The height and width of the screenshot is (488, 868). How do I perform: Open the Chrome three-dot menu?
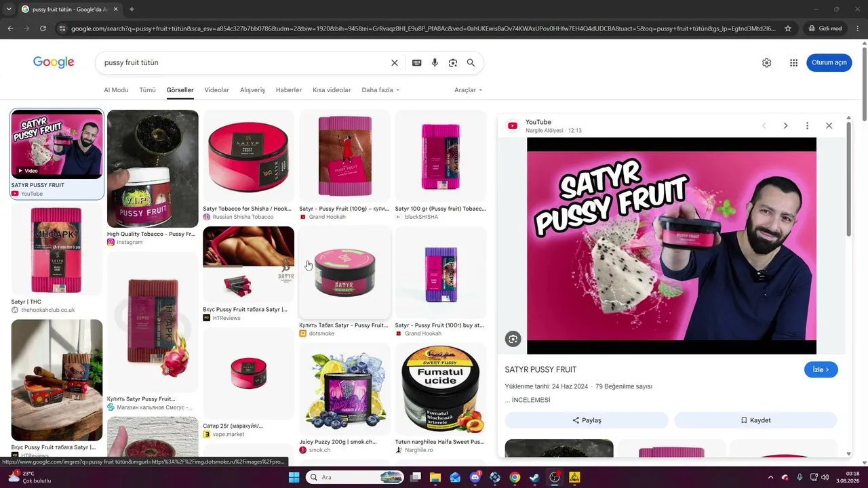858,28
